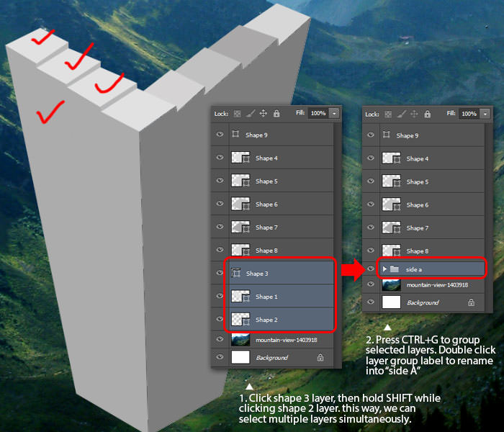Screen dimensions: 504x432
Task: Hide mountain-view layer in left panel
Action: pos(220,339)
